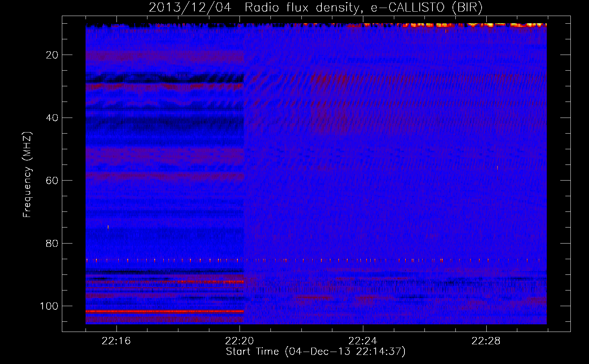The width and height of the screenshot is (589, 364).
Task: Select the 60 frequency tick label
Action: [x=52, y=181]
